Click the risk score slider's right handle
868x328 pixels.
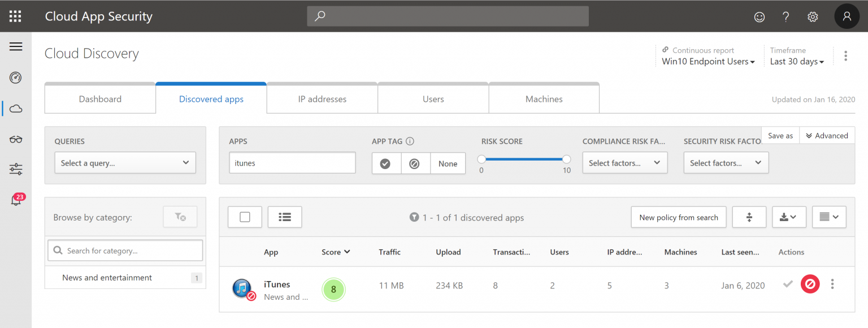tap(566, 159)
